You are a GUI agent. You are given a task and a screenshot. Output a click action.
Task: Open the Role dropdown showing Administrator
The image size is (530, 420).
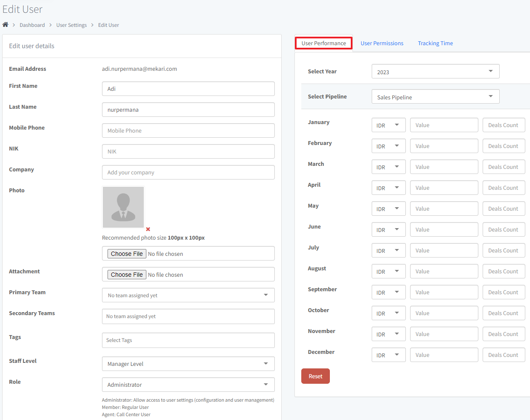coord(188,384)
